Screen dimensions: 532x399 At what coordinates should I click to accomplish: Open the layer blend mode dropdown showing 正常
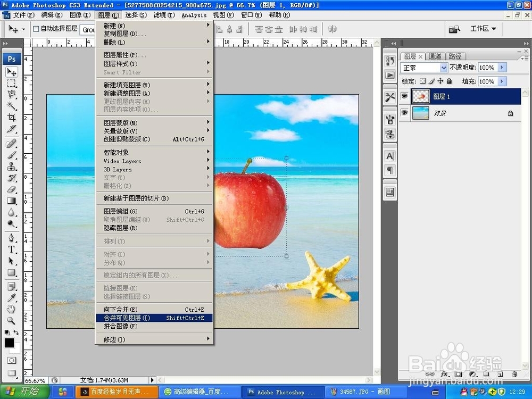(423, 67)
